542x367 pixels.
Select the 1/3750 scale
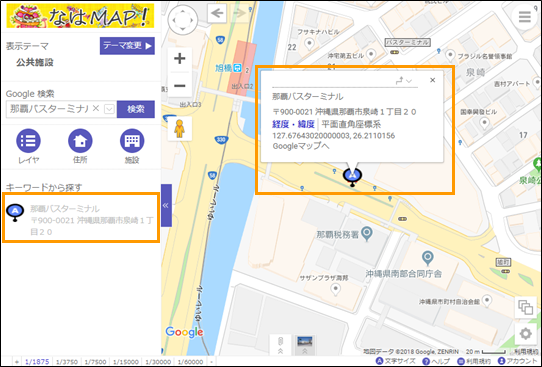click(67, 362)
